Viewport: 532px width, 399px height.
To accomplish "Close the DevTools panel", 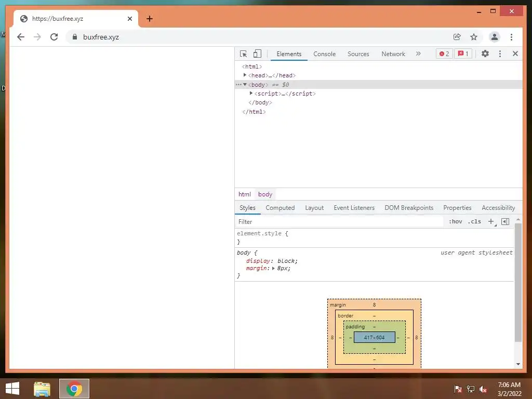I will click(x=515, y=54).
